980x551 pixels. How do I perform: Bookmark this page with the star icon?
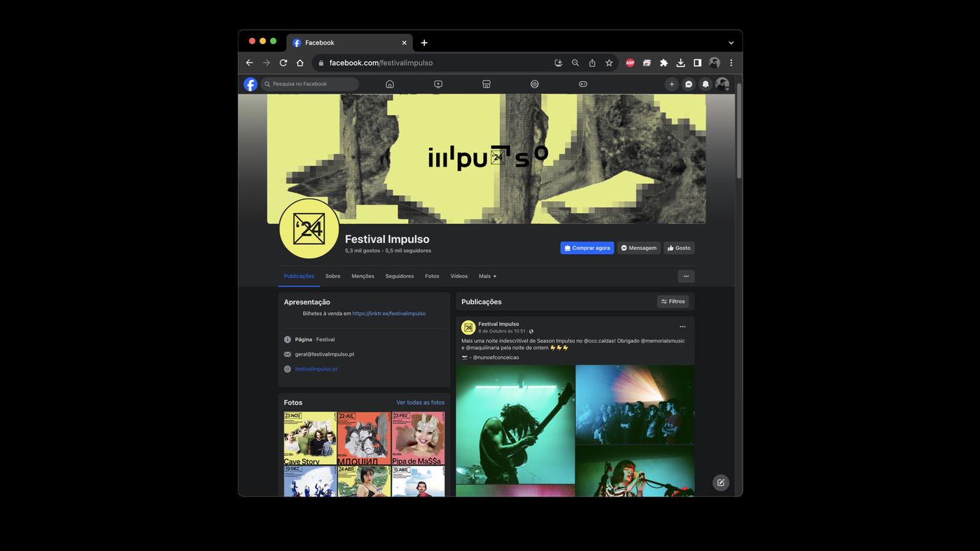609,63
